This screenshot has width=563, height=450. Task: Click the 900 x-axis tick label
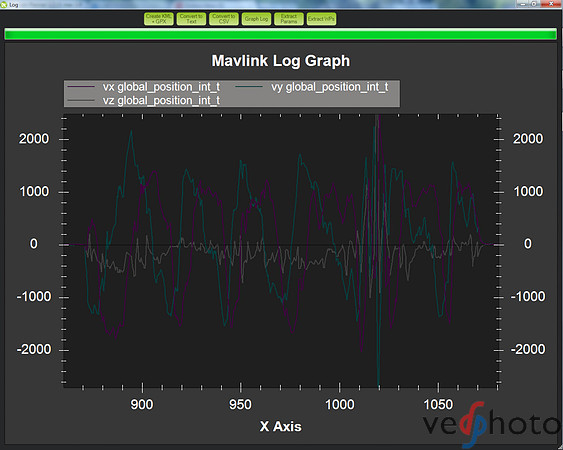142,405
